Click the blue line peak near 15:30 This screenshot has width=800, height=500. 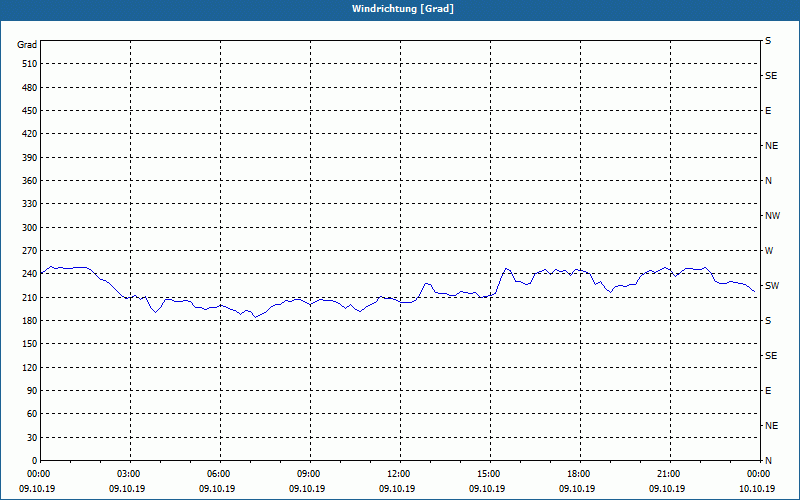point(506,268)
